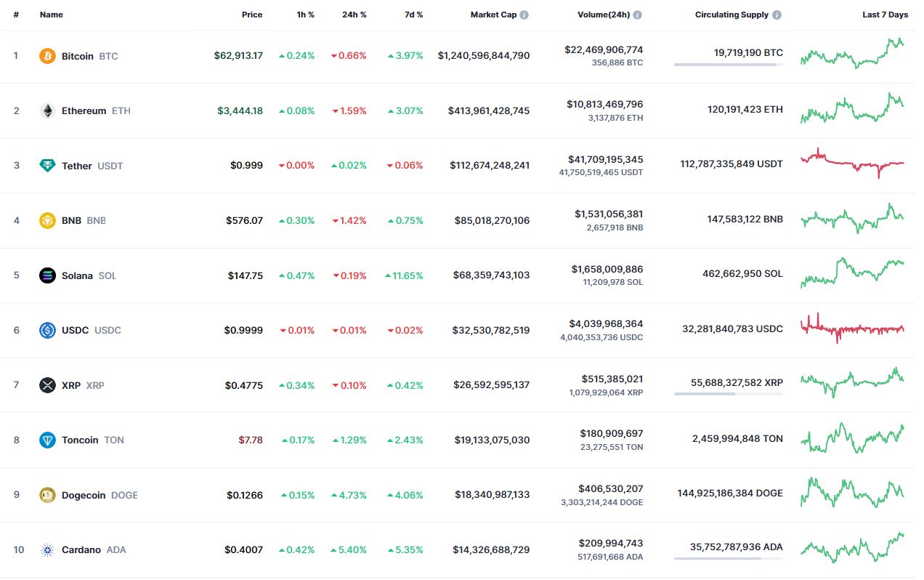This screenshot has width=924, height=580.
Task: Click the Ethereum diamond logo icon
Action: [47, 110]
